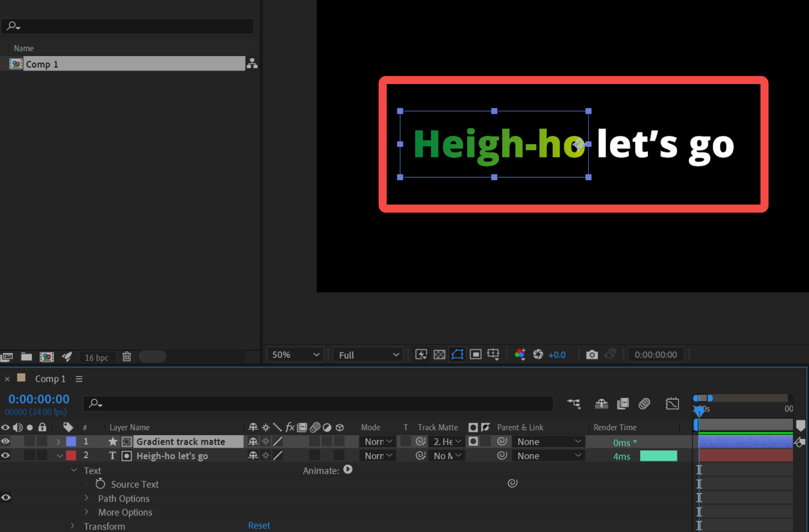809x532 pixels.
Task: Open the magnification ratio dropdown
Action: point(295,355)
